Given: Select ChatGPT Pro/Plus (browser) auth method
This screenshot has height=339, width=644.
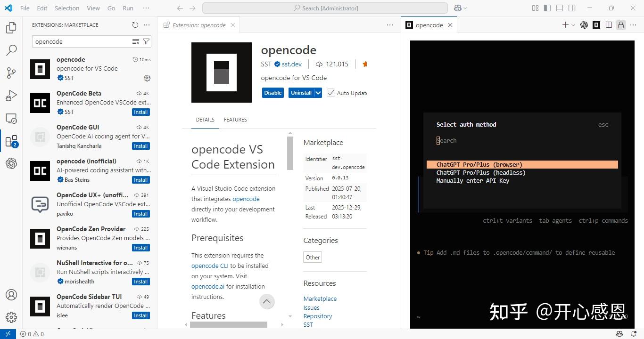Looking at the screenshot, I should 479,164.
